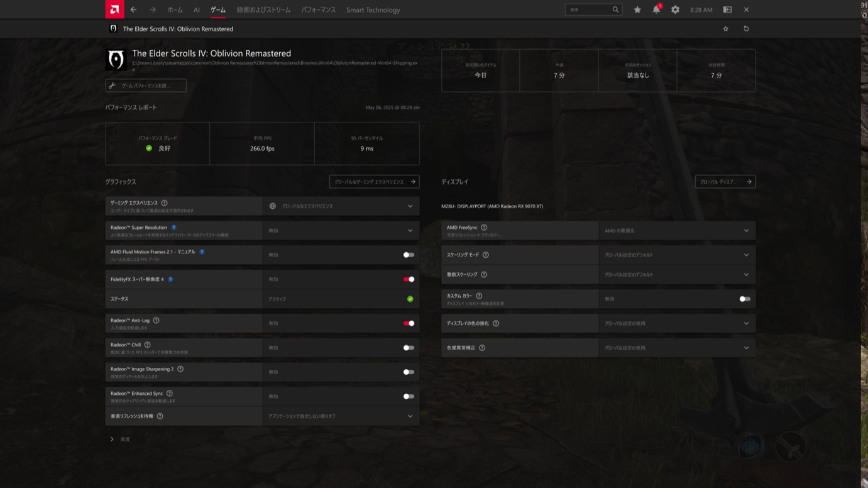Open AMD FreeSync dropdown
868x488 pixels.
pos(677,231)
